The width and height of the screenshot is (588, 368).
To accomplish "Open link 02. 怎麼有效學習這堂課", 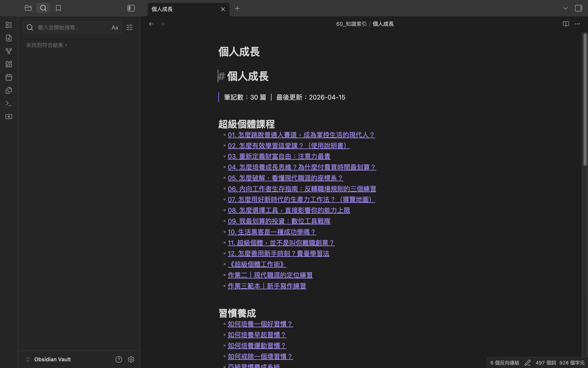I will click(289, 146).
